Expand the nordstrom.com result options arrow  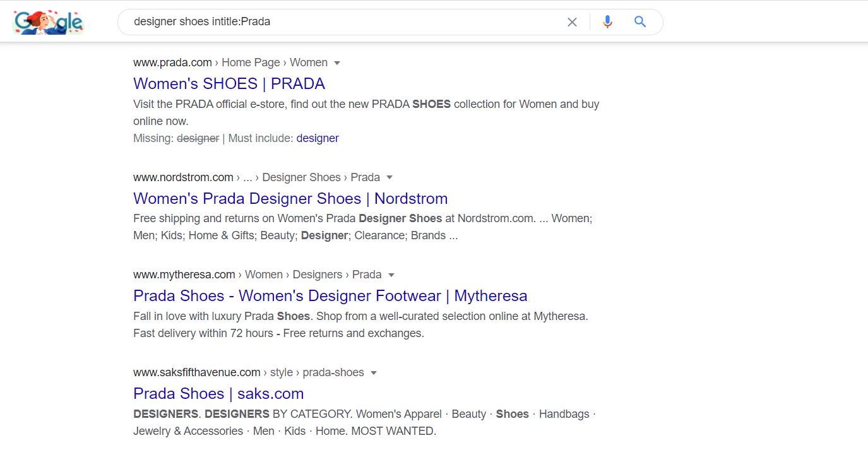[389, 177]
